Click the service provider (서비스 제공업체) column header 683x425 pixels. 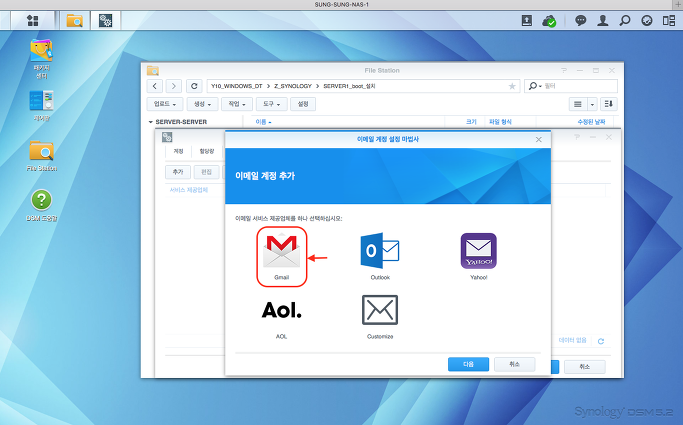(x=189, y=190)
